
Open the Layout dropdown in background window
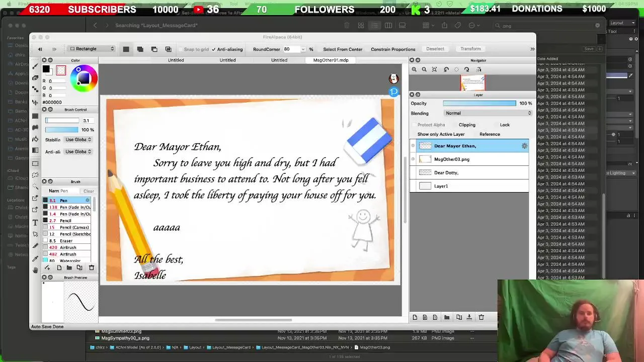(622, 23)
